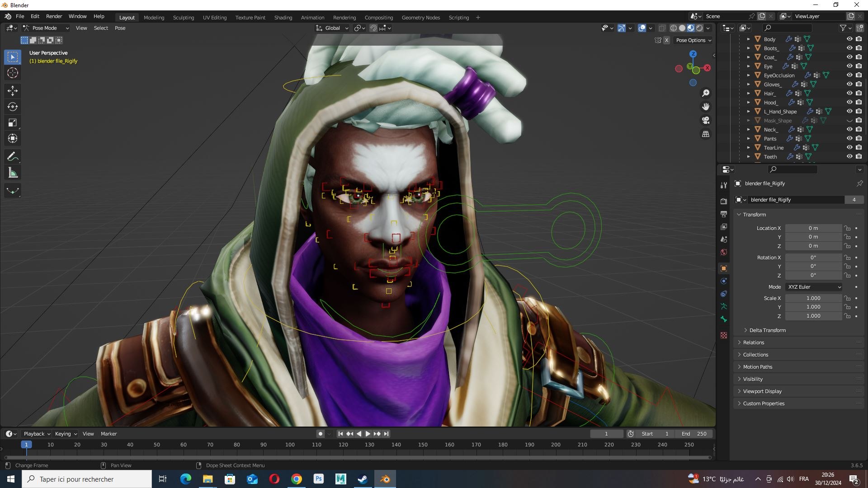Open the Playback popover
Image resolution: width=868 pixels, height=488 pixels.
pos(37,434)
